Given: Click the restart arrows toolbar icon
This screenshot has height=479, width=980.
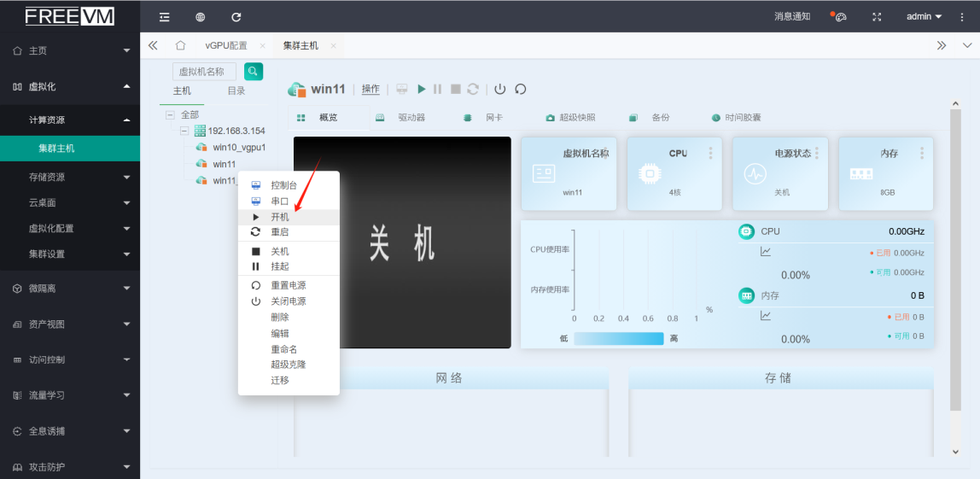Looking at the screenshot, I should [x=473, y=89].
